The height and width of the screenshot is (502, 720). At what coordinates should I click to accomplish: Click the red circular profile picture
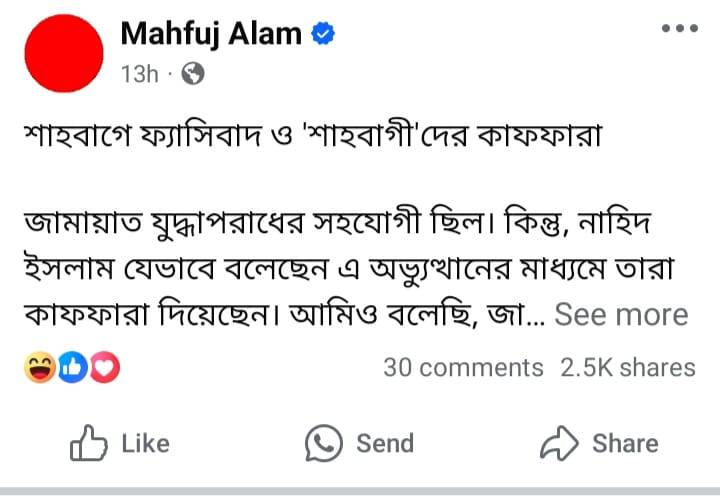pos(62,51)
